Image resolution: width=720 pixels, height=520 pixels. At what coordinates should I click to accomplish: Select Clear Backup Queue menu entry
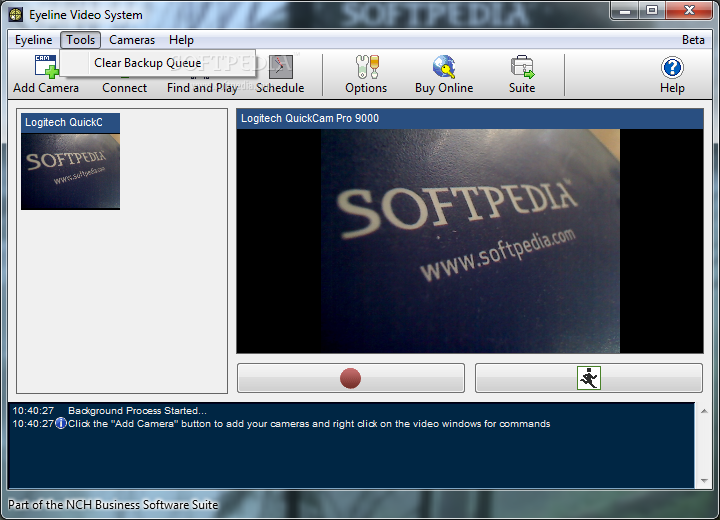[x=157, y=63]
